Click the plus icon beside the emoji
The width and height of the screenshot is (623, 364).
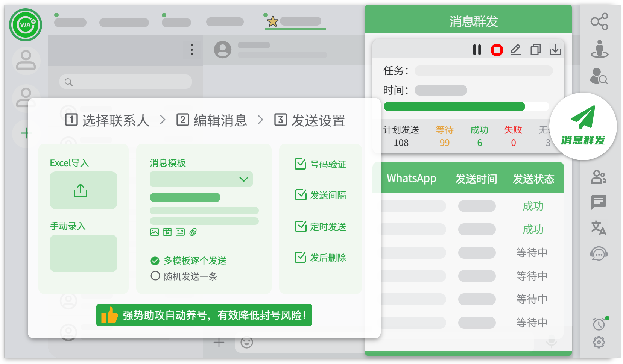coord(219,342)
